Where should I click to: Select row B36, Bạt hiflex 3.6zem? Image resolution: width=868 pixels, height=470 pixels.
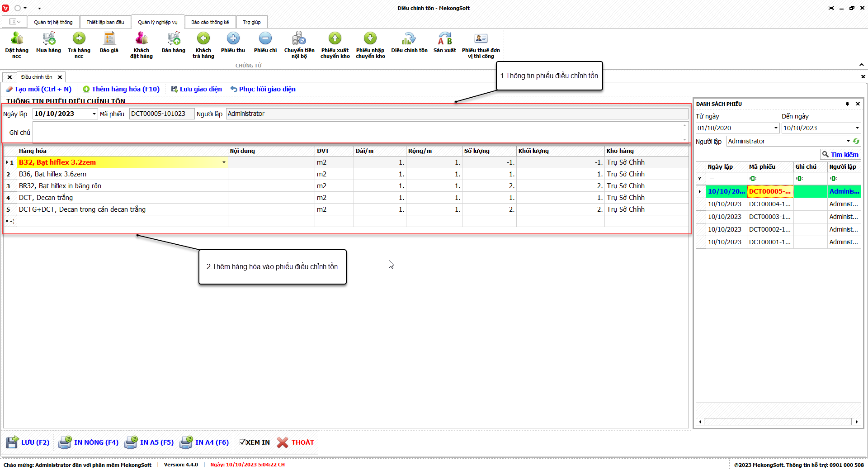(346, 174)
